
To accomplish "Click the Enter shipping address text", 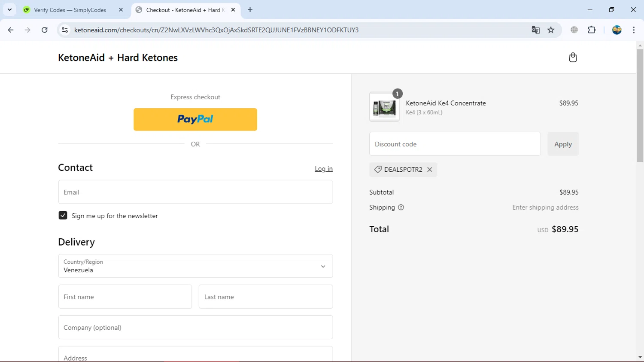I will coord(545,207).
